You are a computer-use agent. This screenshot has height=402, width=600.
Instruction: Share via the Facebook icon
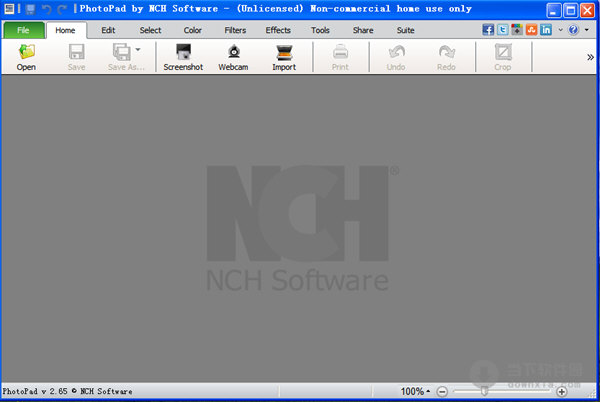(x=488, y=30)
